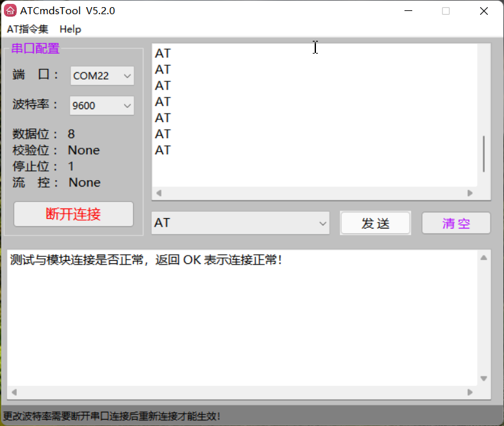504x426 pixels.
Task: Click left arrow of description pane horizontal scrollbar
Action: (x=14, y=392)
